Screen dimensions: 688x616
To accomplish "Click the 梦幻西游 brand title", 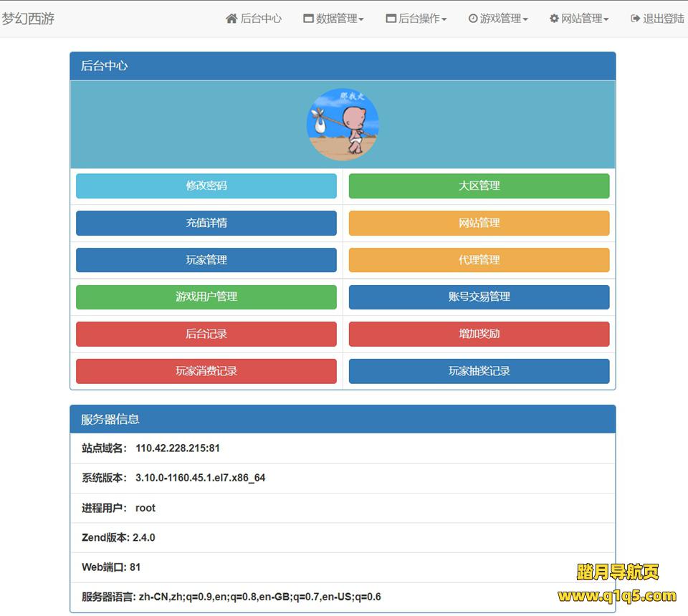I will [28, 19].
